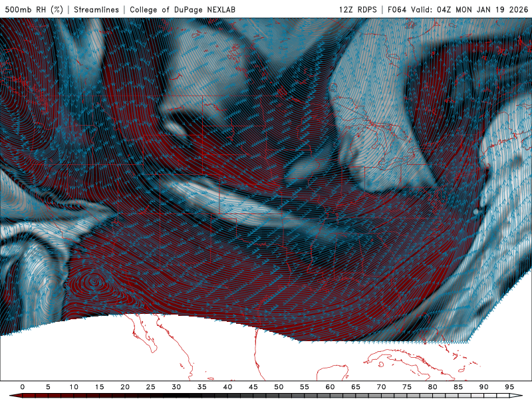This screenshot has width=532, height=399.
Task: Click the '30' value on the color scale
Action: (x=176, y=387)
